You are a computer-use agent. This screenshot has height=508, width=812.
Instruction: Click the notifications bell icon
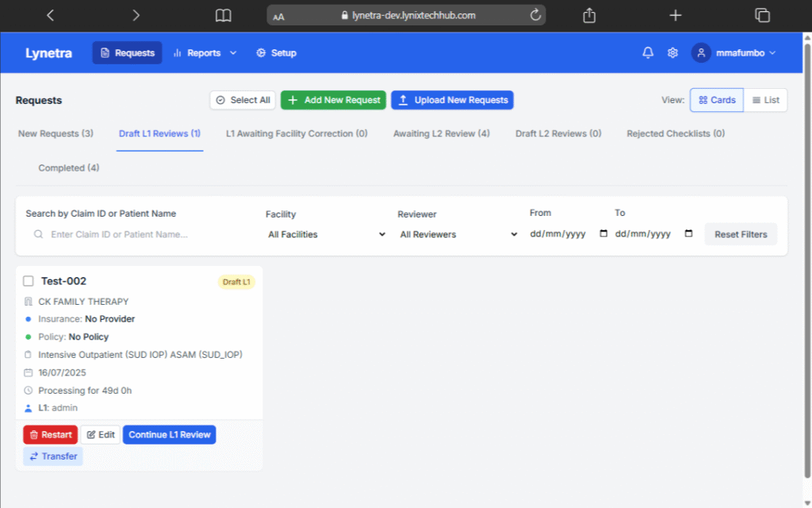click(648, 53)
